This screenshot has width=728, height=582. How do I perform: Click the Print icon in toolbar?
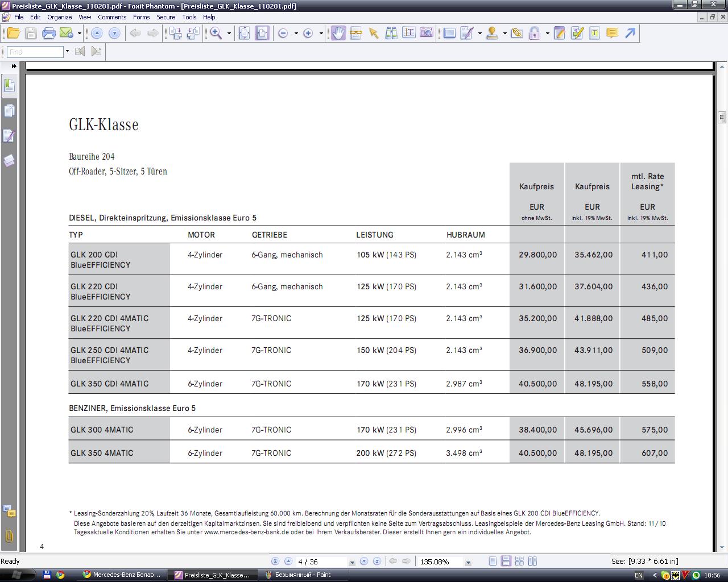[49, 34]
